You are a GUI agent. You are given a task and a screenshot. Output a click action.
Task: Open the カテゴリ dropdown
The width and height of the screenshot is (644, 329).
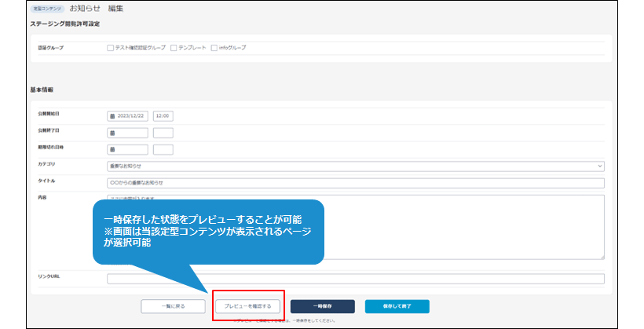355,166
